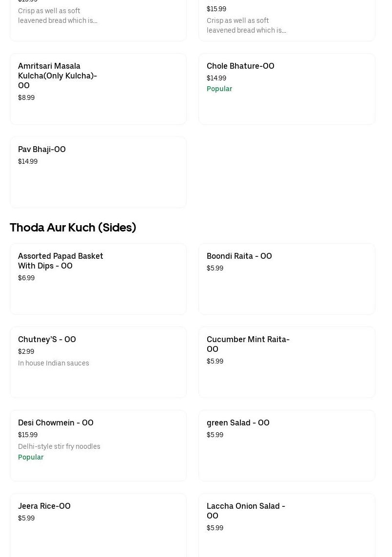This screenshot has height=557, width=392.
Task: Click the "In house Indian sauces" description
Action: tap(54, 363)
